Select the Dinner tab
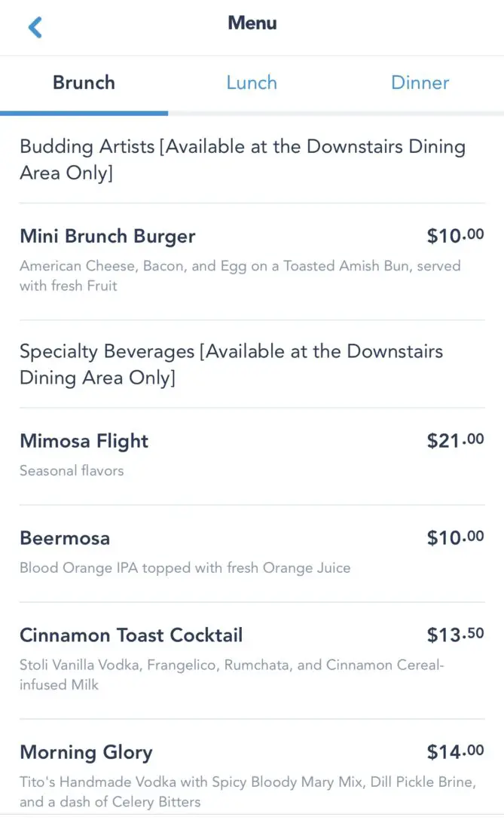 420,83
